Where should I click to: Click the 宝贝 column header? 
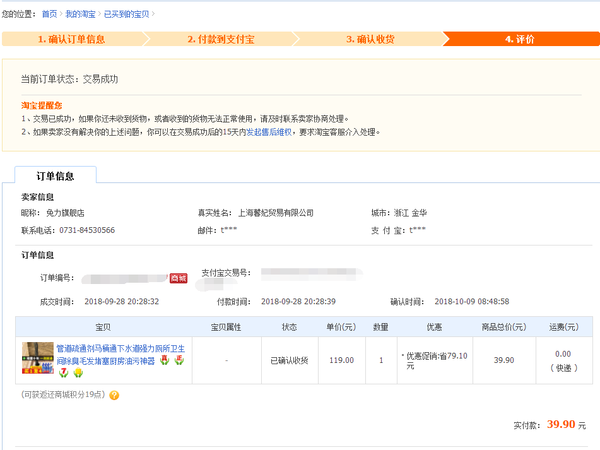pos(103,327)
